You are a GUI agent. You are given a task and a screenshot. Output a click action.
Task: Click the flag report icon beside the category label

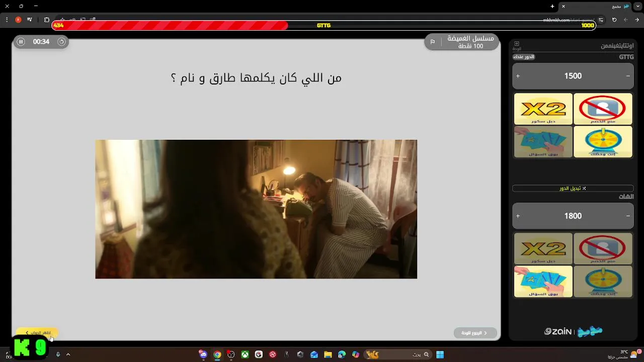coord(433,42)
